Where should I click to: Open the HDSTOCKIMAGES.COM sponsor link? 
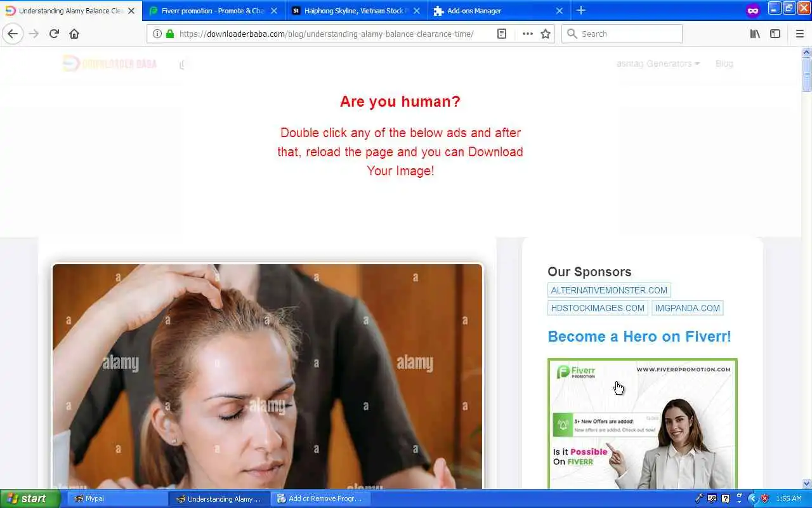(598, 308)
